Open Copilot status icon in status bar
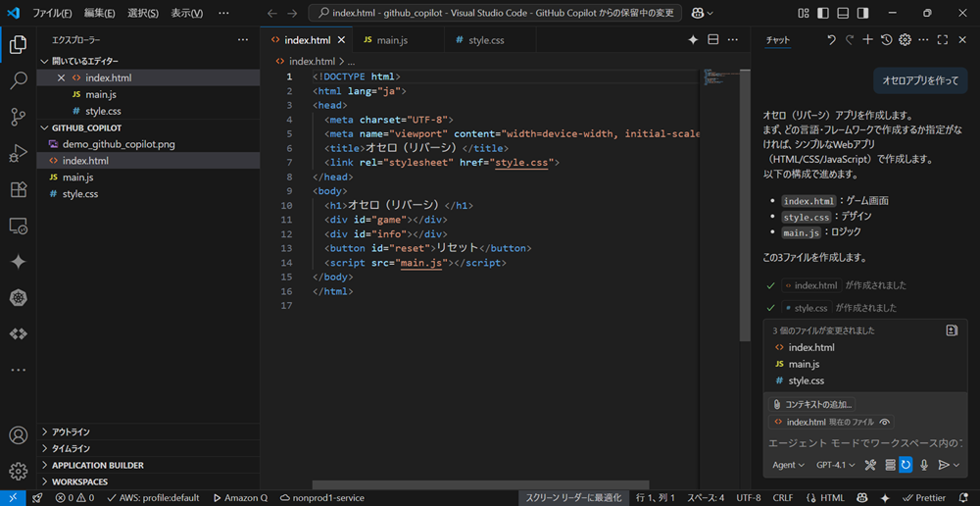Image resolution: width=980 pixels, height=506 pixels. coord(862,498)
